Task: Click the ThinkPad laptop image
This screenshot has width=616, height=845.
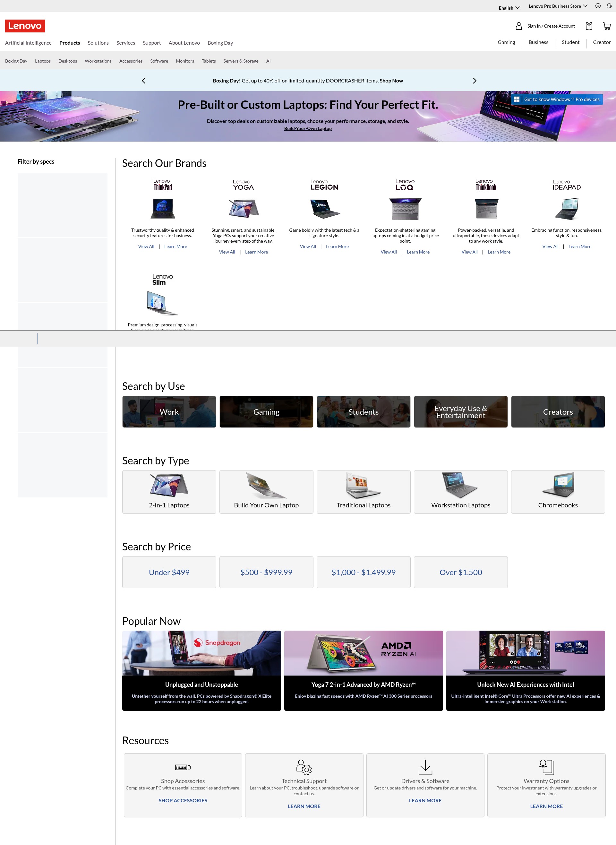Action: coord(163,209)
